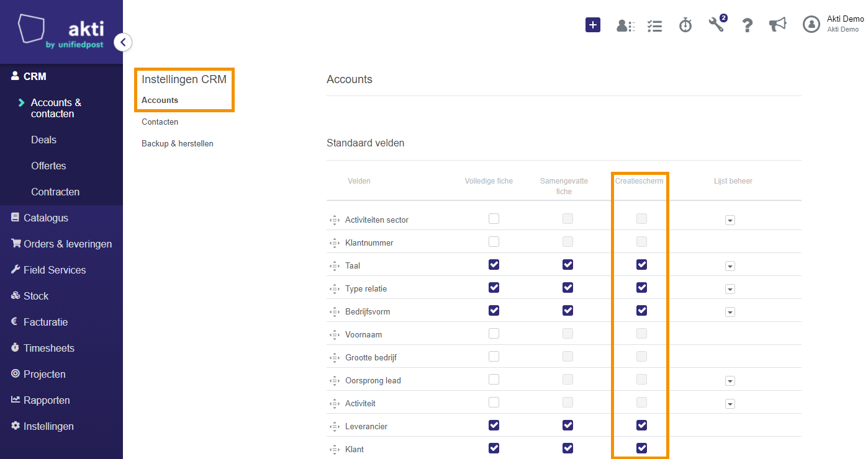Image resolution: width=868 pixels, height=459 pixels.
Task: Open the question mark help icon
Action: click(x=748, y=25)
